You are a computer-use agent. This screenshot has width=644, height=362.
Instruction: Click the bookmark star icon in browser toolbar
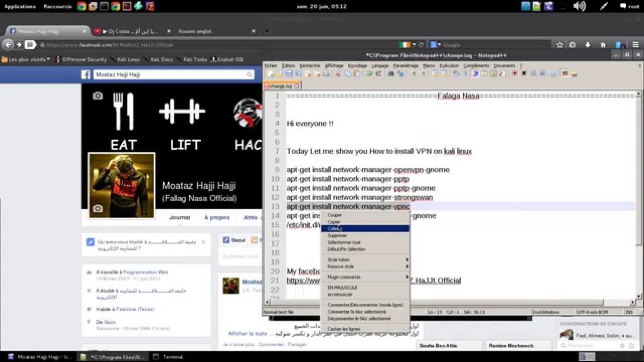(x=559, y=45)
